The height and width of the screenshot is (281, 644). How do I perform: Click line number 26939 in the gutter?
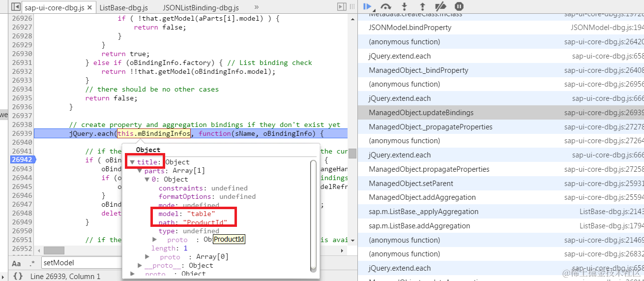point(22,133)
